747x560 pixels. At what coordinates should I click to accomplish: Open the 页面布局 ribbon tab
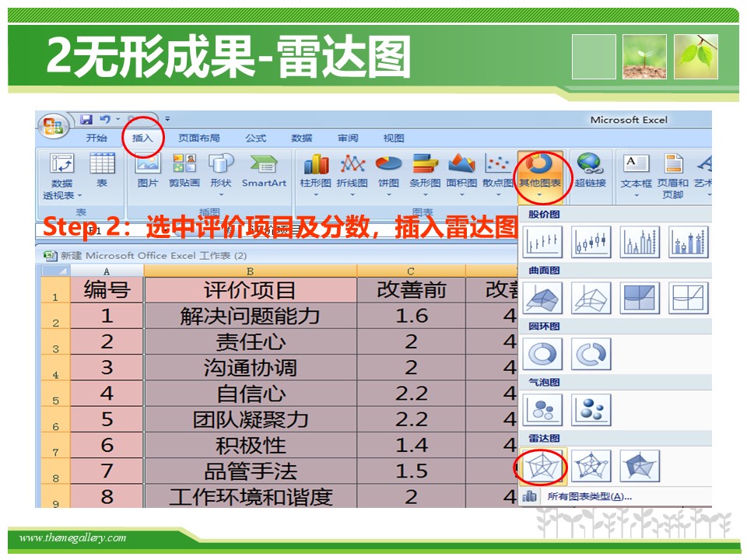(x=198, y=138)
